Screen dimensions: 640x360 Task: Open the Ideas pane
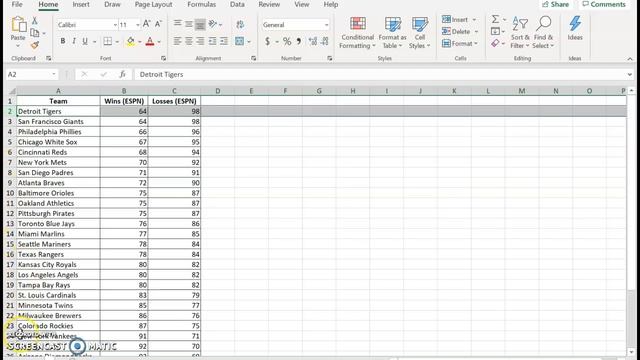(575, 28)
